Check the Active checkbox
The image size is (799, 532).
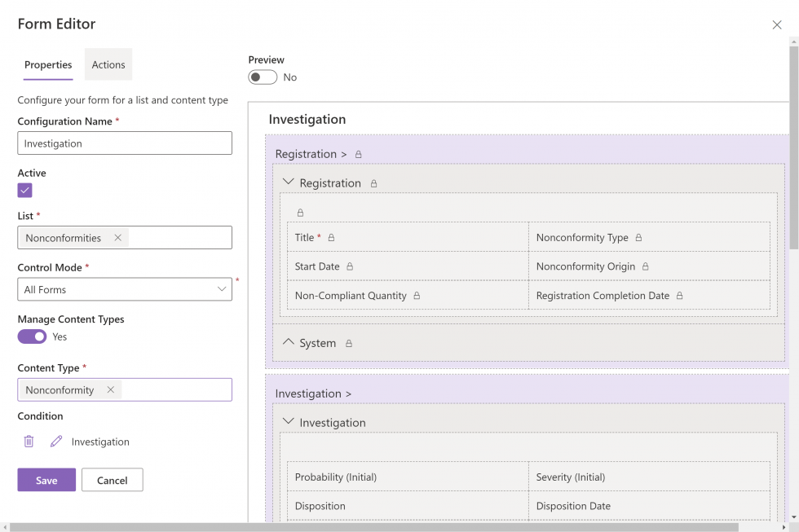coord(25,190)
